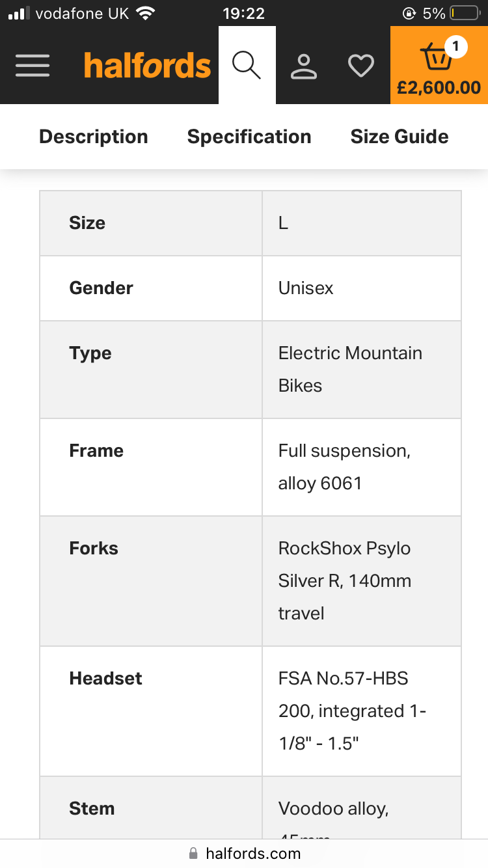Open the wishlist heart icon
Image resolution: width=488 pixels, height=868 pixels.
(x=361, y=66)
